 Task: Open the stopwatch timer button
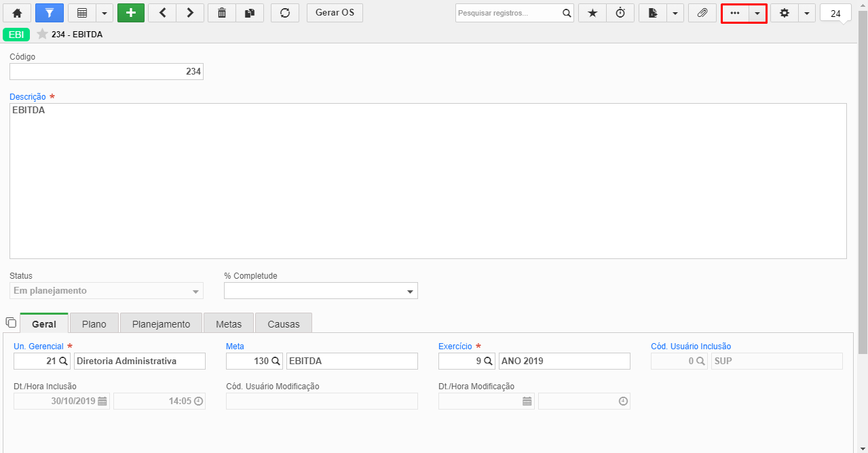tap(620, 13)
